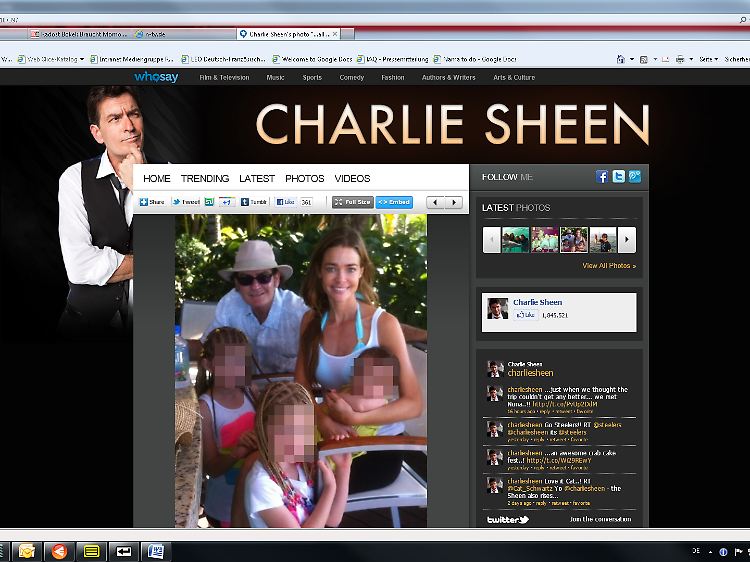Viewport: 750px width, 562px height.
Task: Click the browser Home toolbar icon
Action: 621,59
